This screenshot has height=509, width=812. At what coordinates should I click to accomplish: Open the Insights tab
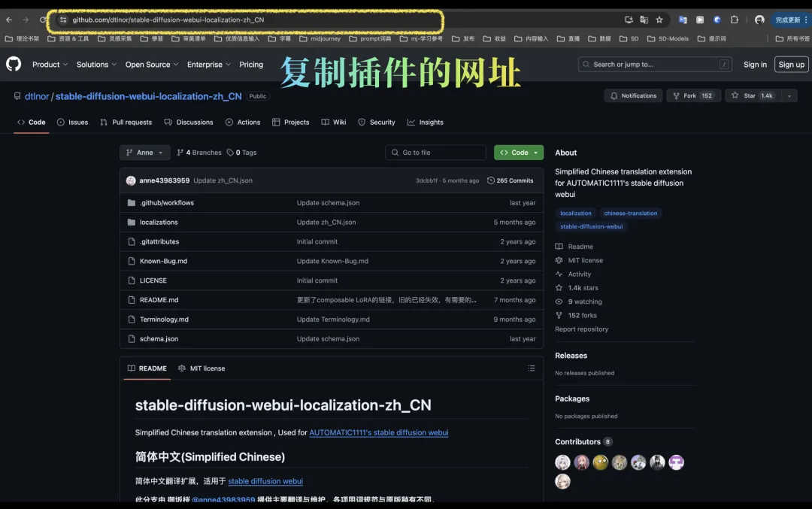pos(425,123)
